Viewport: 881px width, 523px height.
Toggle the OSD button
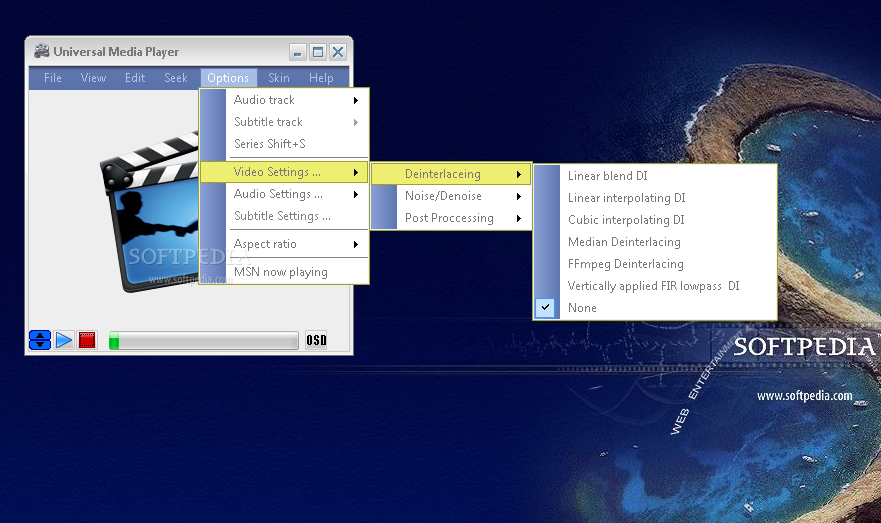click(x=316, y=340)
